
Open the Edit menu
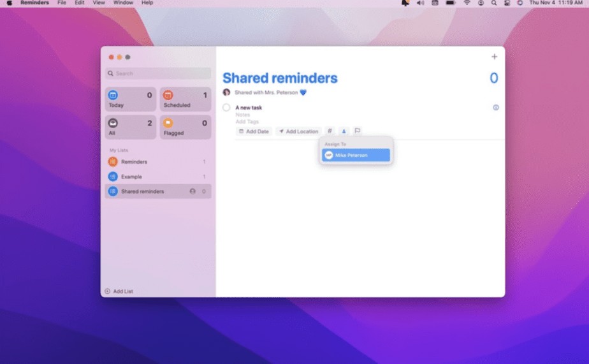79,3
